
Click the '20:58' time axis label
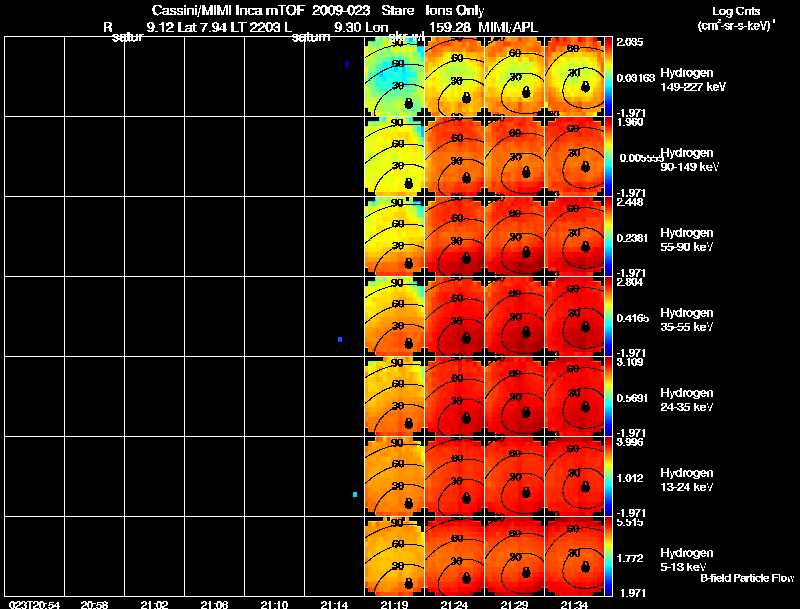coord(94,604)
